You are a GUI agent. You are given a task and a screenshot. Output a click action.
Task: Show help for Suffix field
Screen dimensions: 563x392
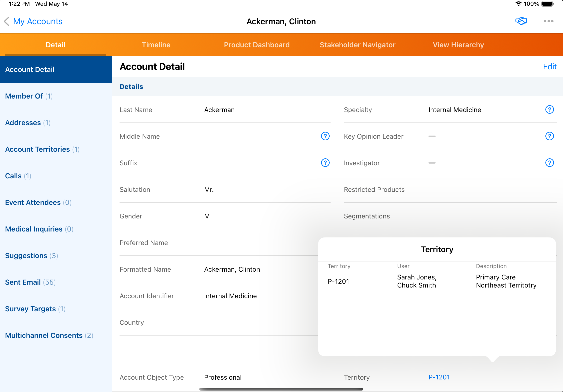[325, 163]
